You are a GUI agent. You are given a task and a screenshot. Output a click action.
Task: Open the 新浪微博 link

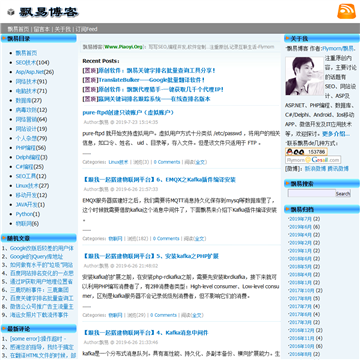pyautogui.click(x=315, y=169)
